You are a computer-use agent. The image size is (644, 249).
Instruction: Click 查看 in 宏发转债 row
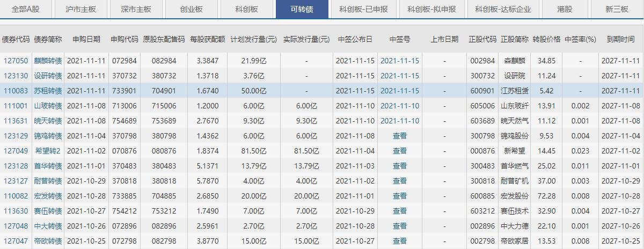[400, 196]
